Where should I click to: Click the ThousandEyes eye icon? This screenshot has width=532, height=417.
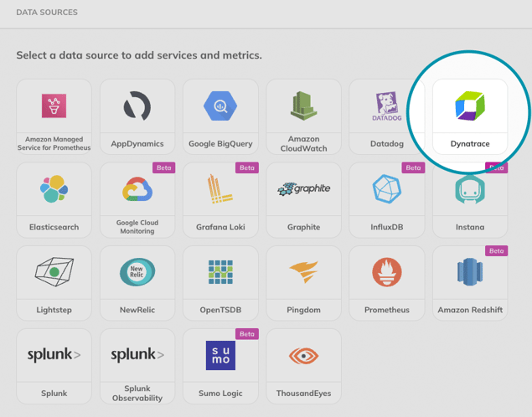click(x=303, y=356)
